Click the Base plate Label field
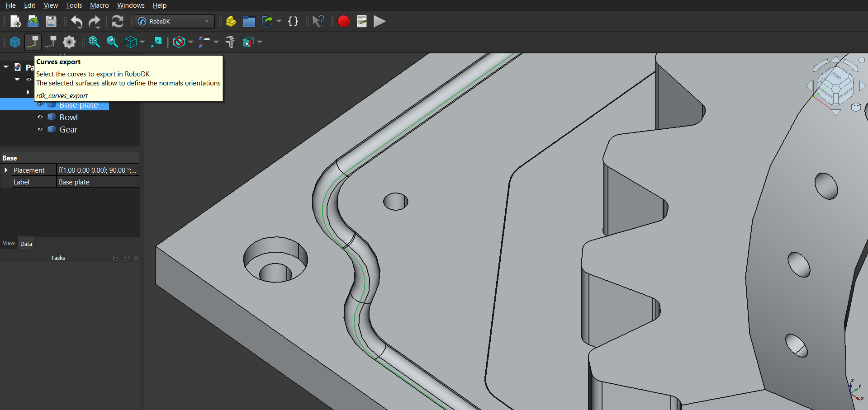This screenshot has height=410, width=868. click(97, 182)
